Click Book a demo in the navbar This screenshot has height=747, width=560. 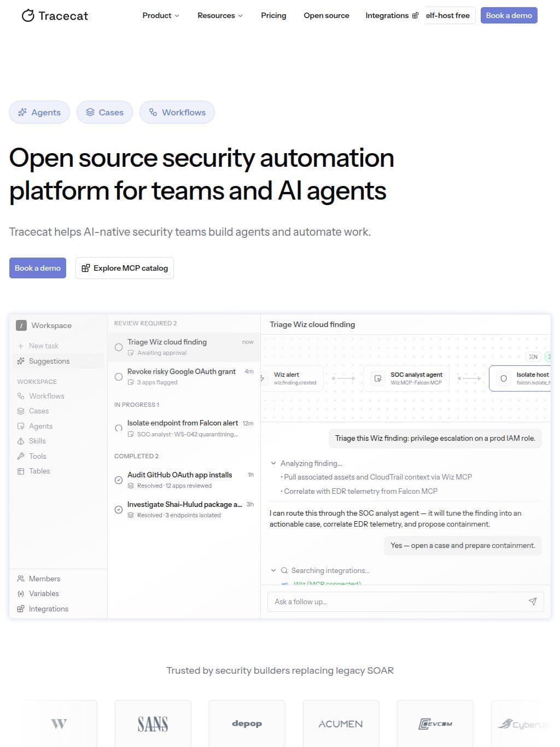click(509, 15)
